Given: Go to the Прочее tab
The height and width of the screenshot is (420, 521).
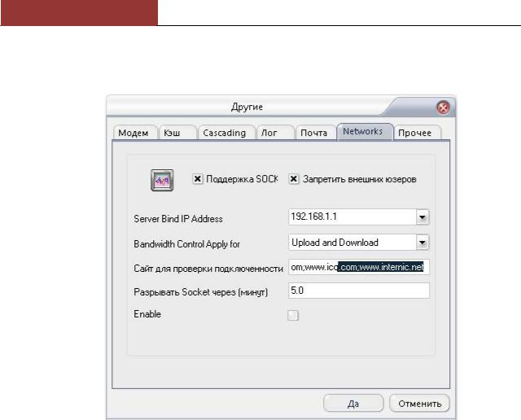Looking at the screenshot, I should [x=417, y=133].
